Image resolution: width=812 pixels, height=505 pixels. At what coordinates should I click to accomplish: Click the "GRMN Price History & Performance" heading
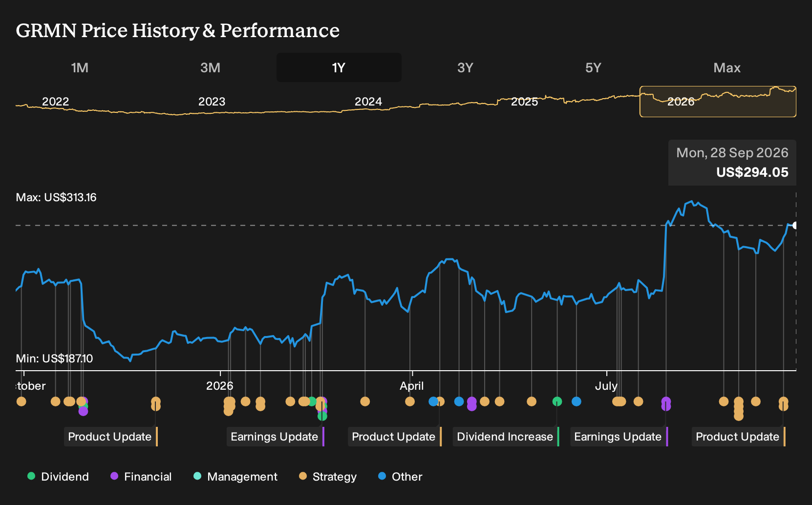tap(178, 31)
